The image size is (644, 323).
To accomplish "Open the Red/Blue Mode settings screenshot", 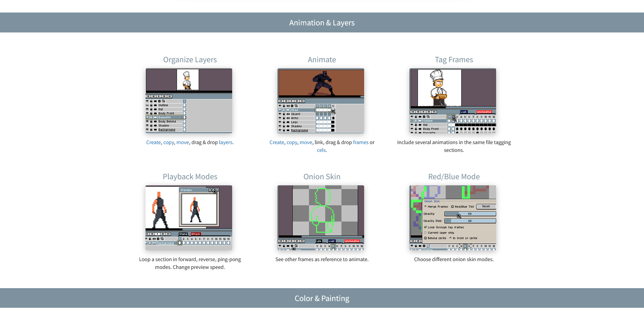I will 453,218.
